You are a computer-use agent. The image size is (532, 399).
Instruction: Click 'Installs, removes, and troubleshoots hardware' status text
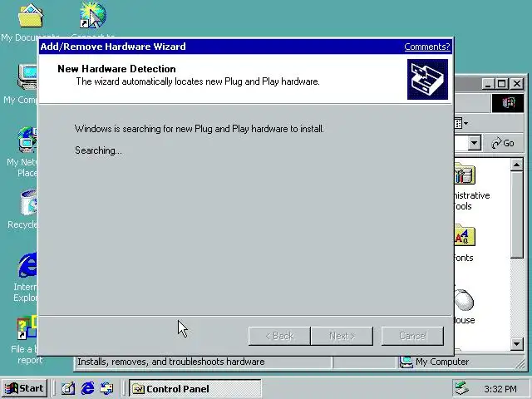(171, 362)
